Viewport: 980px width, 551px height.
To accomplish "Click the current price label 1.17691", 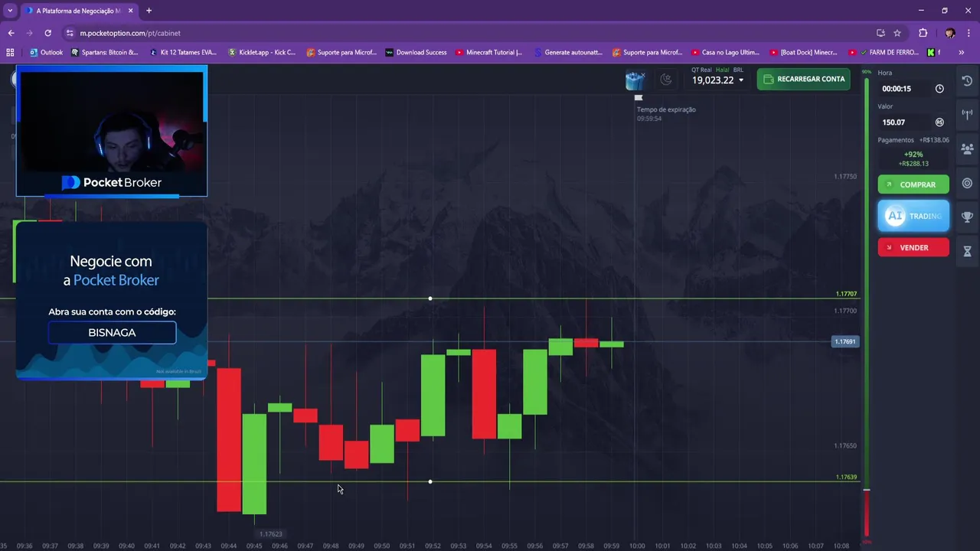I will click(x=845, y=341).
